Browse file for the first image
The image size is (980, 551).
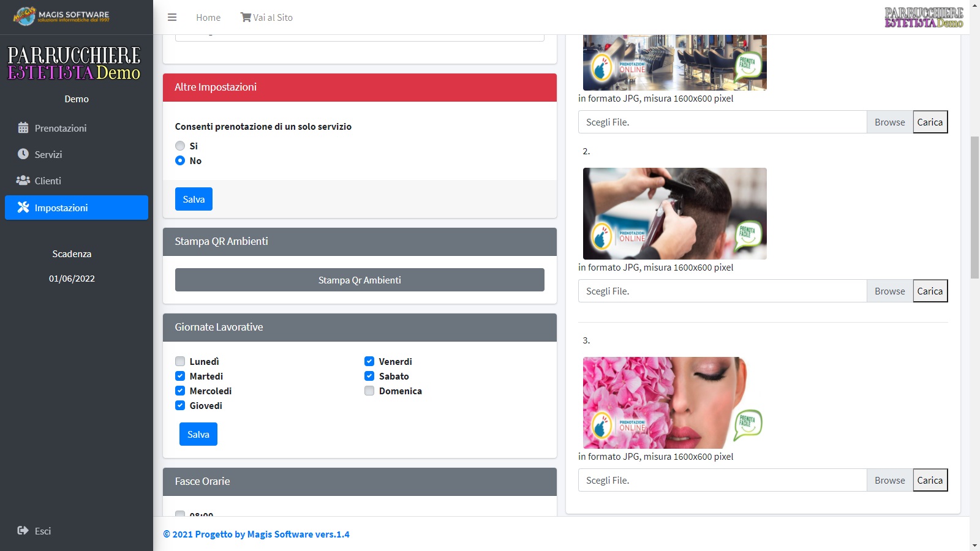(889, 122)
